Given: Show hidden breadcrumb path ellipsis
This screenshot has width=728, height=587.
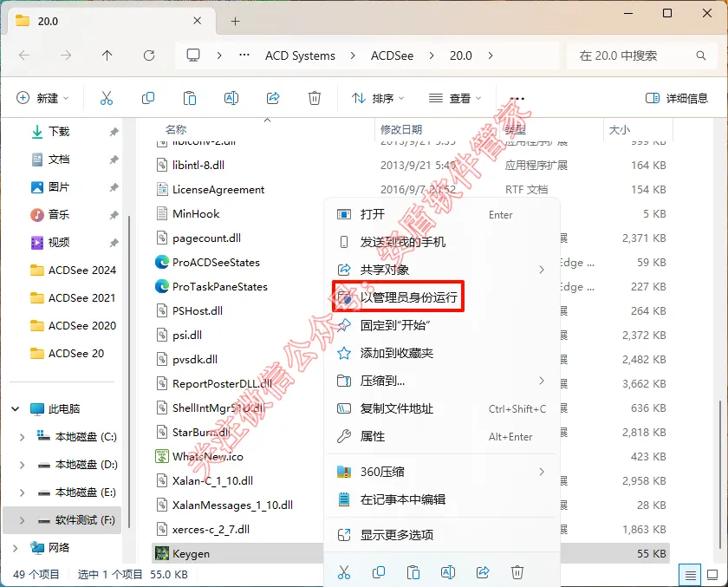Looking at the screenshot, I should point(244,55).
